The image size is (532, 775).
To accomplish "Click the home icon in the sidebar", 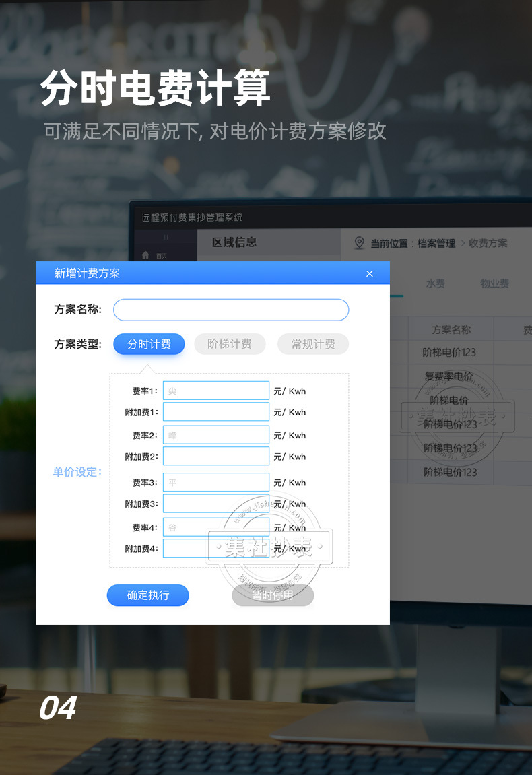I will click(145, 255).
